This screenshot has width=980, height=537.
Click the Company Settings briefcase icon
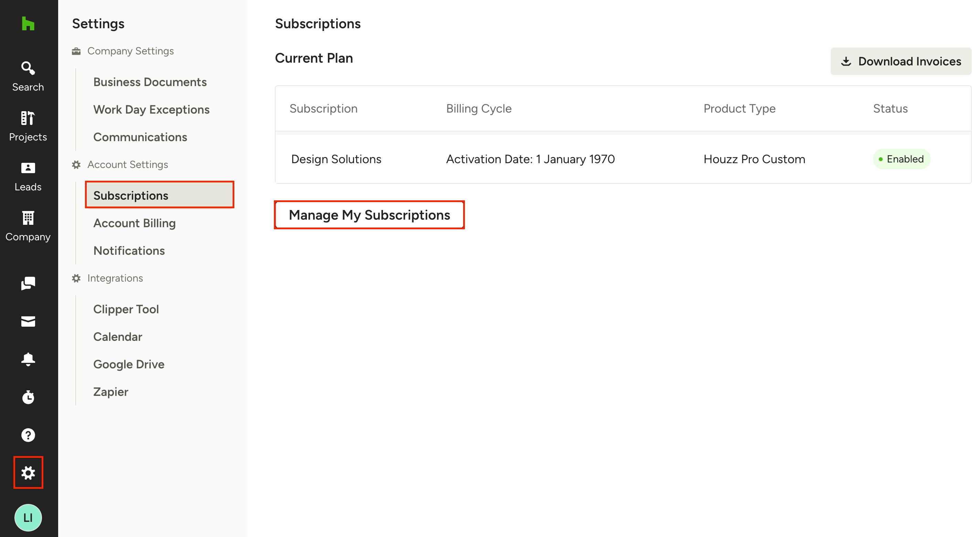pyautogui.click(x=76, y=51)
